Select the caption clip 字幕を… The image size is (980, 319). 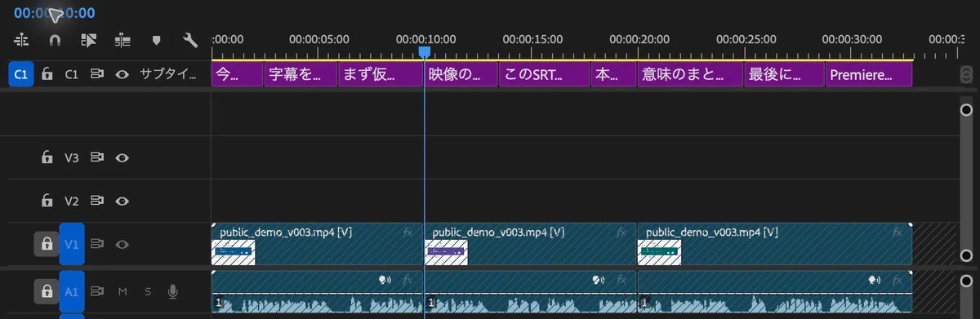[301, 74]
